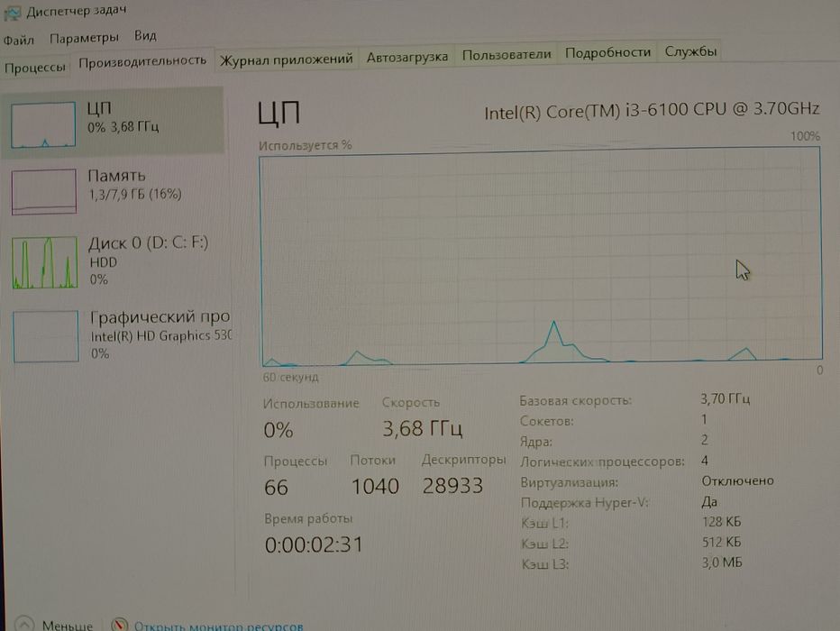Image resolution: width=840 pixels, height=631 pixels.
Task: Switch to the Службы tab
Action: (x=690, y=51)
